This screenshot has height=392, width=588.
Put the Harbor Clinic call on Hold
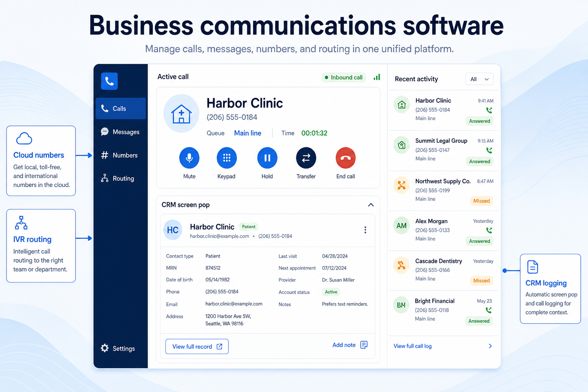(x=267, y=158)
